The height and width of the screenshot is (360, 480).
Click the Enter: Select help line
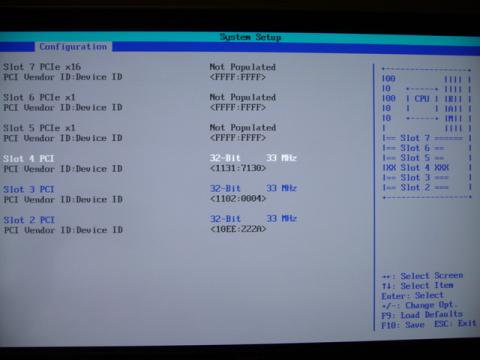413,296
